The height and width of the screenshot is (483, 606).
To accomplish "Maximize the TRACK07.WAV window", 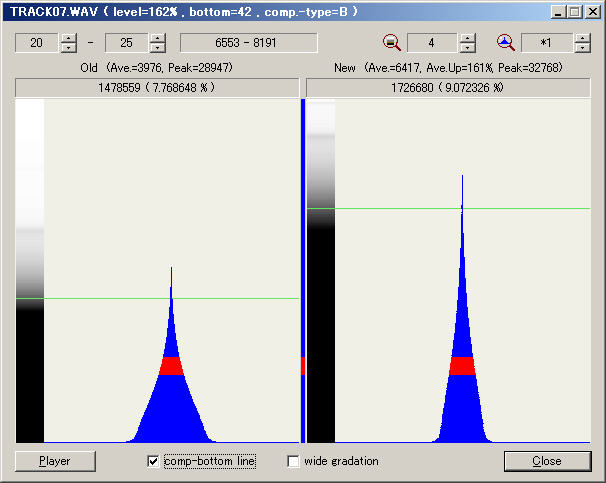I will (574, 12).
